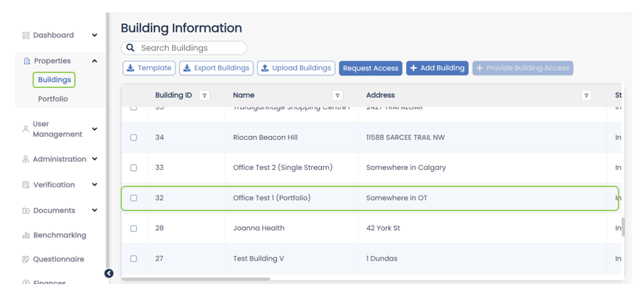644x303 pixels.
Task: Collapse the Properties menu chevron
Action: (x=95, y=61)
